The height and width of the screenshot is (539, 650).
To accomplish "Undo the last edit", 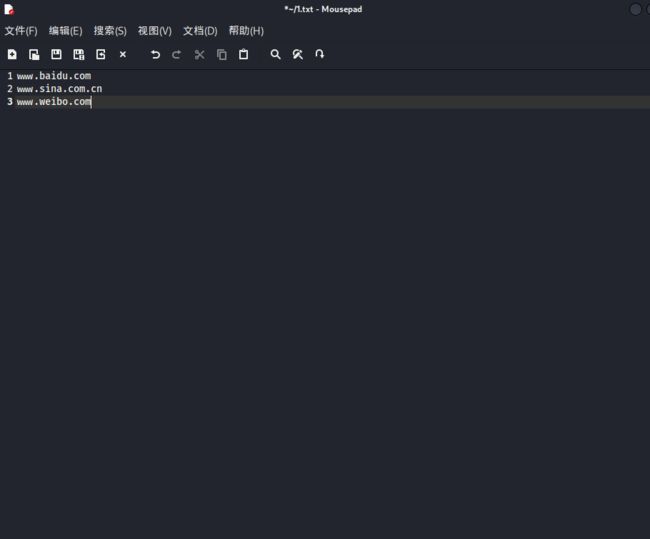I will [155, 54].
